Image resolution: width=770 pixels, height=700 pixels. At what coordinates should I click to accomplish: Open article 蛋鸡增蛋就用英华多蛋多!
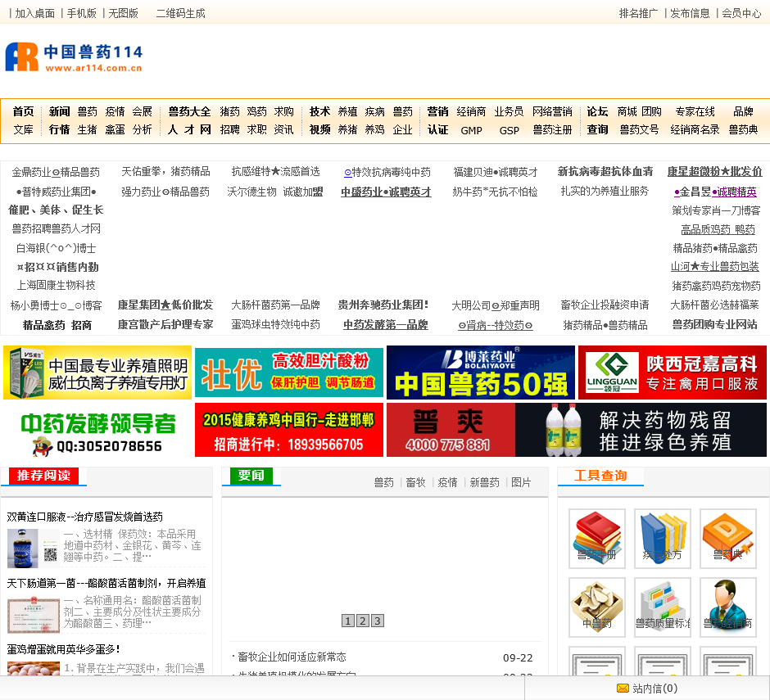click(x=64, y=649)
